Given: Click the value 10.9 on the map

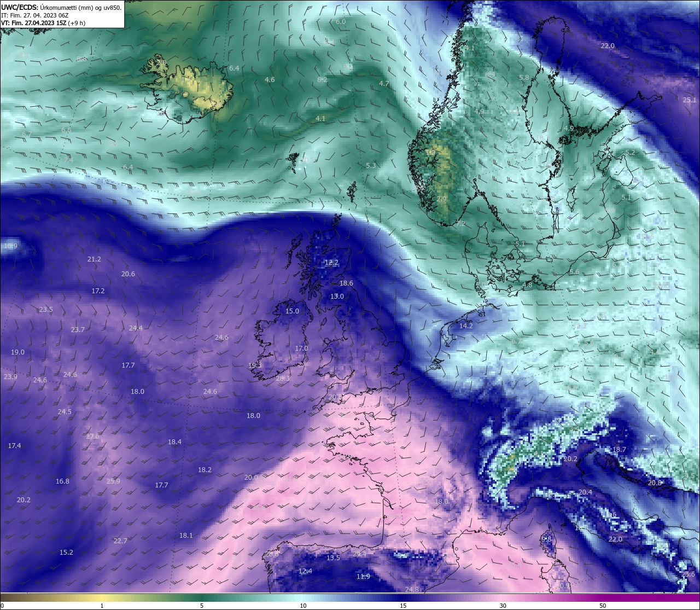Looking at the screenshot, I should (x=10, y=246).
